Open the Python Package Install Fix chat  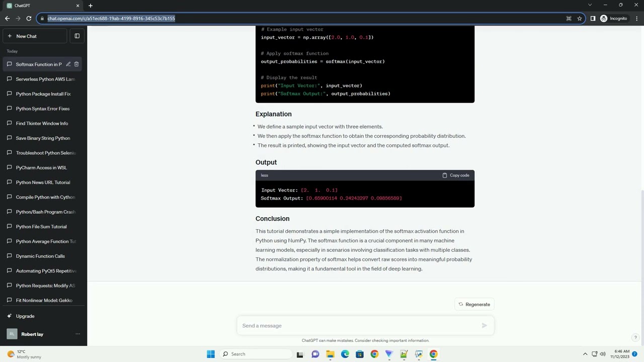pyautogui.click(x=43, y=94)
